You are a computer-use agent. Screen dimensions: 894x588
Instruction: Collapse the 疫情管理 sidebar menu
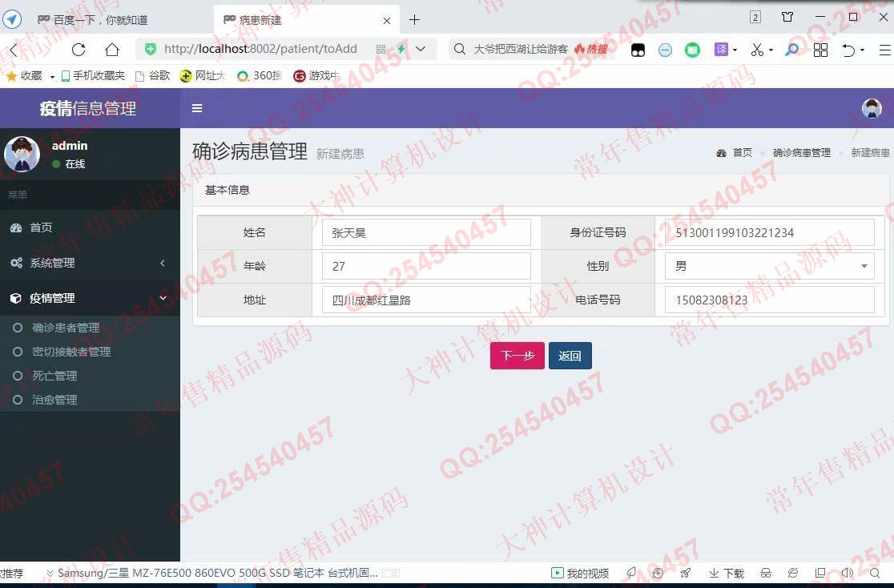click(x=90, y=298)
